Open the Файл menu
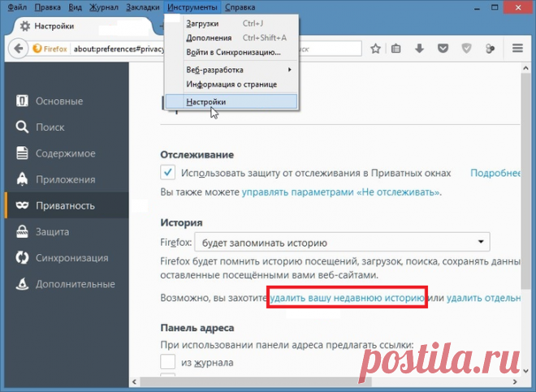 pyautogui.click(x=17, y=7)
